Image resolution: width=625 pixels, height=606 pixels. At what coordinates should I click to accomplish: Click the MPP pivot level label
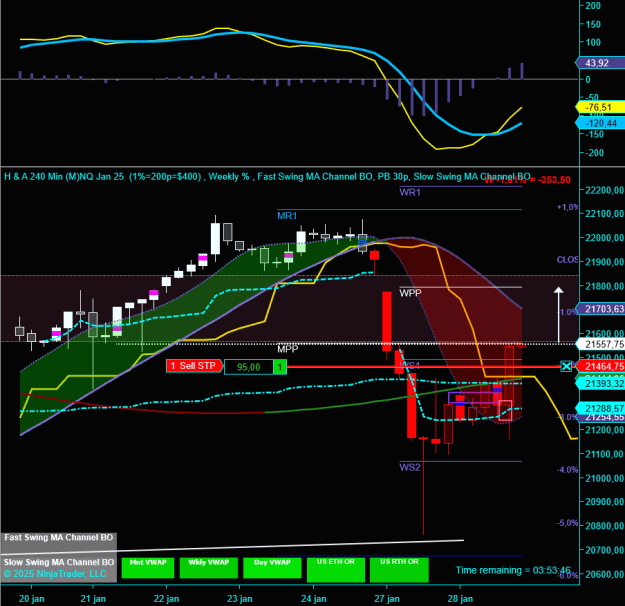pyautogui.click(x=287, y=349)
